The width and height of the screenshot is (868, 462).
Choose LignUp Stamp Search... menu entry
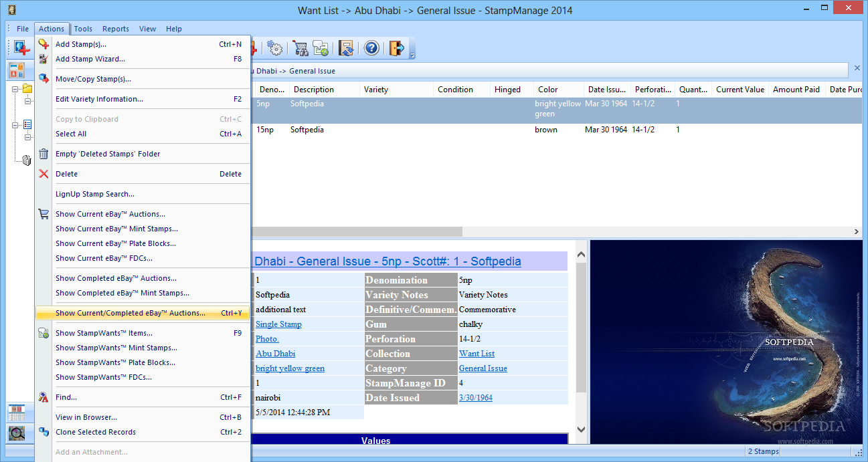click(143, 194)
